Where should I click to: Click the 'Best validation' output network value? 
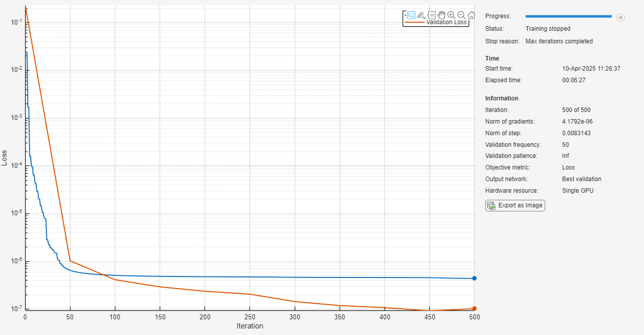[582, 179]
